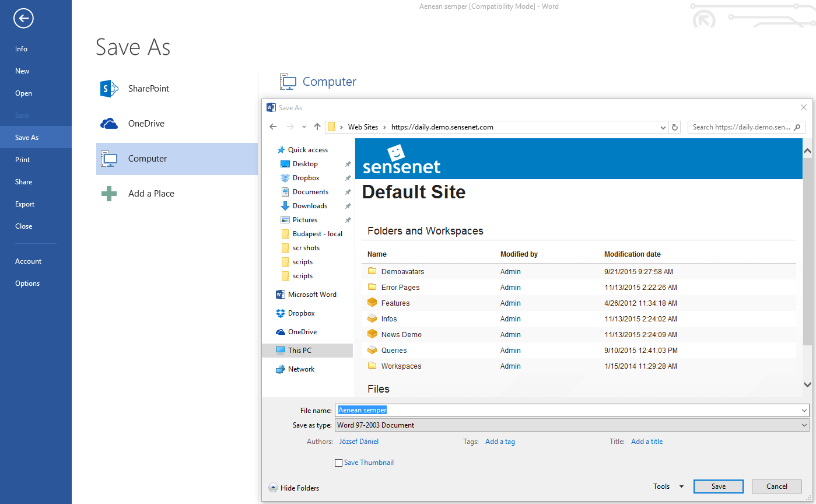Click the Name column header
The width and height of the screenshot is (816, 504).
(x=377, y=254)
